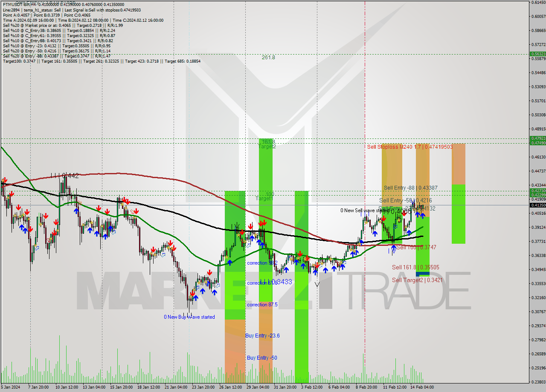Screen dimensions: 546x392
Task: Select the '3 Feb 12:00' time axis label
Action: pos(312,387)
